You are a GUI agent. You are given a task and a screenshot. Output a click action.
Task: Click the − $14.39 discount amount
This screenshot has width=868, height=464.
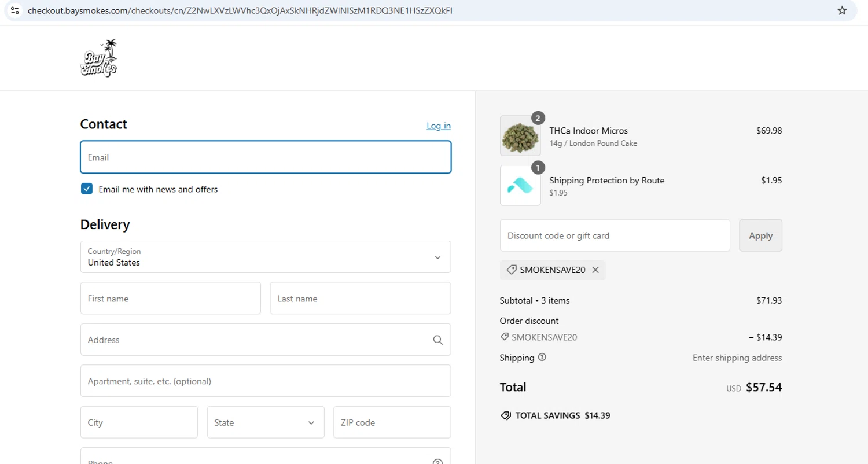click(x=765, y=337)
